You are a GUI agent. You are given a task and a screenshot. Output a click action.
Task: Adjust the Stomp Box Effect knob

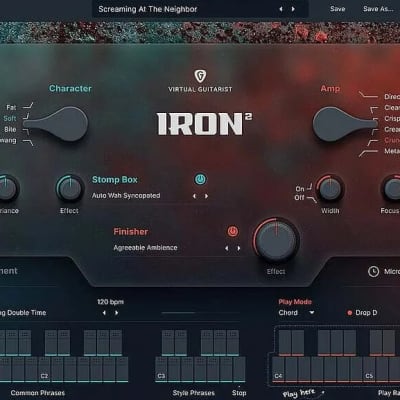pos(70,188)
